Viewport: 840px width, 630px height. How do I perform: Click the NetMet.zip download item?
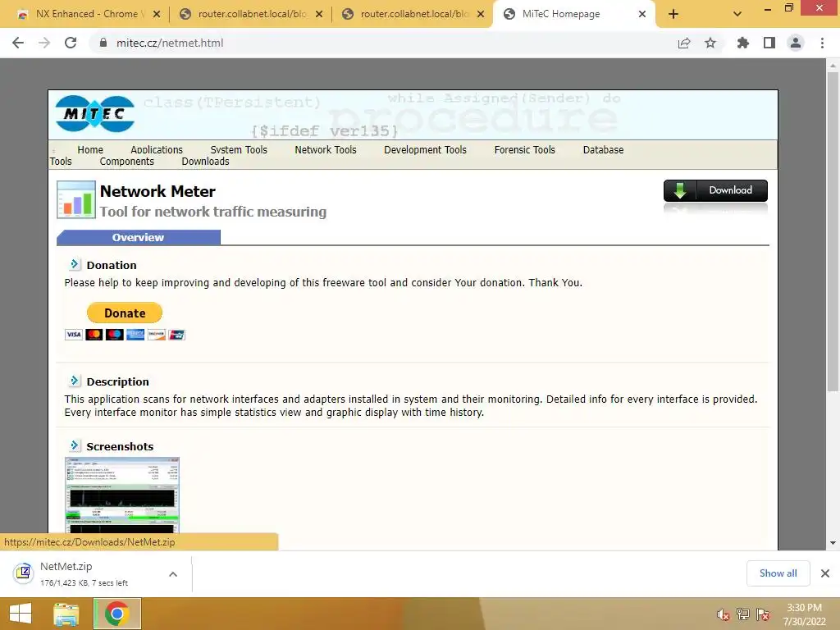tap(85, 573)
